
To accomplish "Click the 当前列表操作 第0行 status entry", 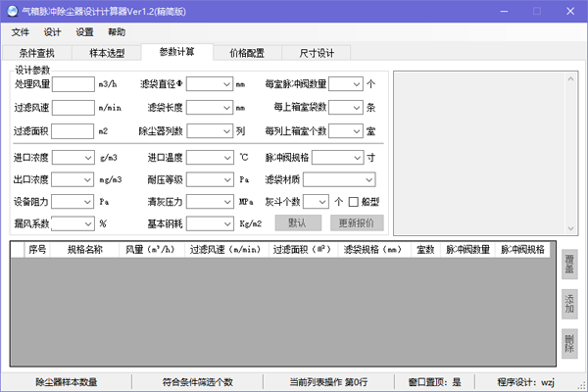I will click(x=328, y=382).
